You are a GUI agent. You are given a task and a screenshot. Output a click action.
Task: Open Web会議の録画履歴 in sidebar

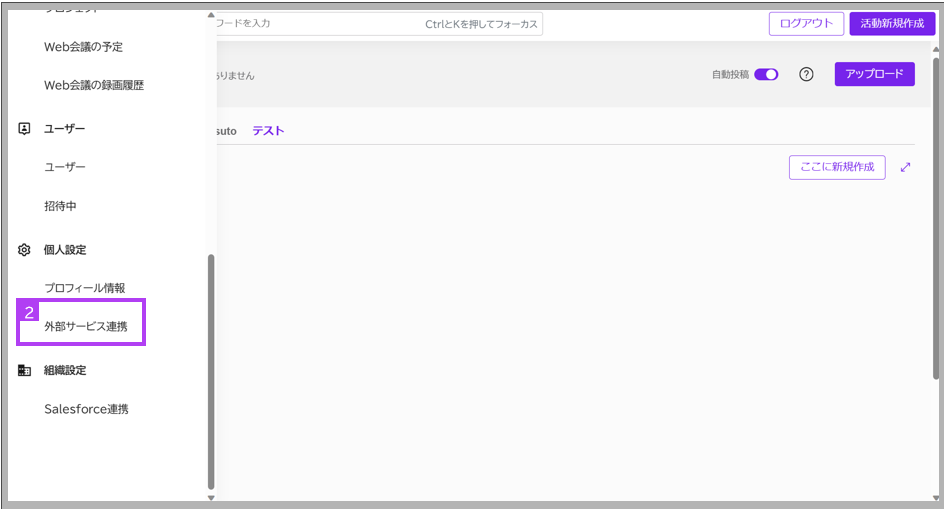(94, 86)
